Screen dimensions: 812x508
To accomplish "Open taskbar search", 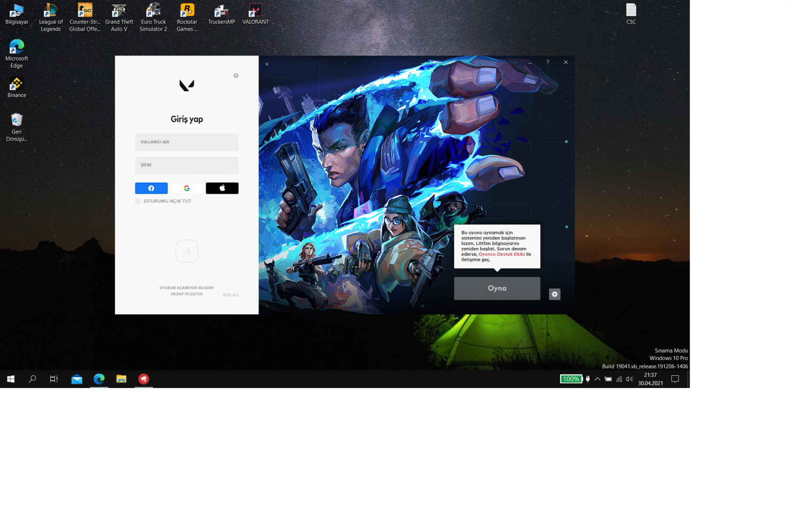I will pyautogui.click(x=32, y=379).
